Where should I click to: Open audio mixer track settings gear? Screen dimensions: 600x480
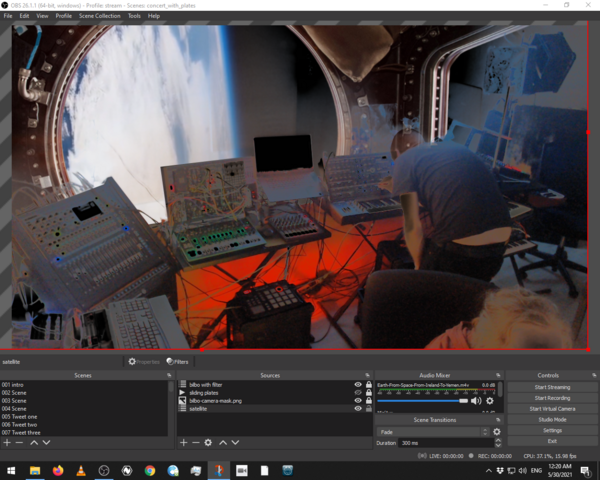[x=490, y=400]
